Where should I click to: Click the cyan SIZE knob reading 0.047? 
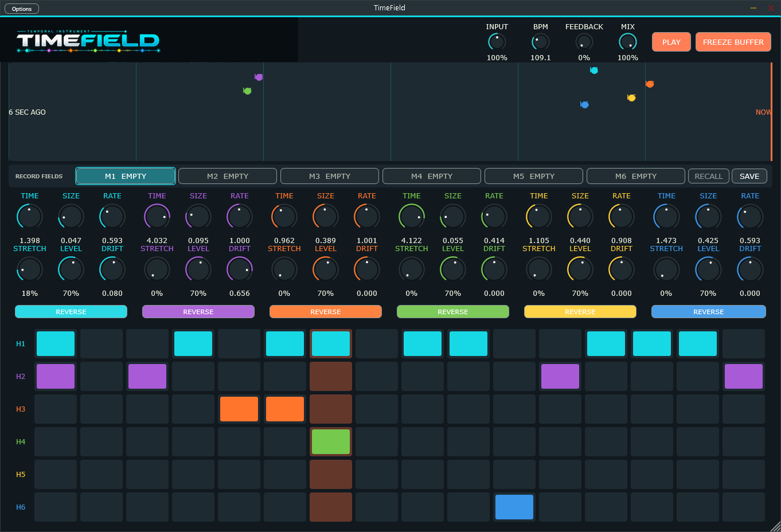[x=71, y=217]
